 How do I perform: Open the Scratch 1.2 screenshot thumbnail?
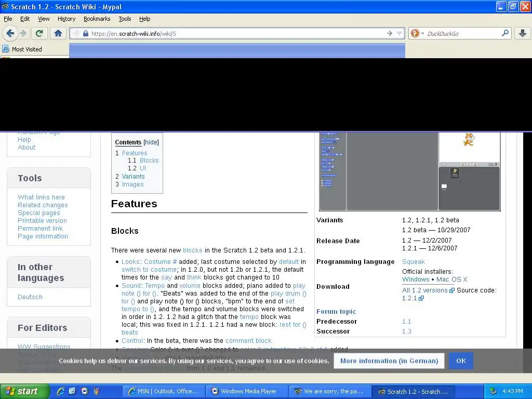[x=409, y=171]
